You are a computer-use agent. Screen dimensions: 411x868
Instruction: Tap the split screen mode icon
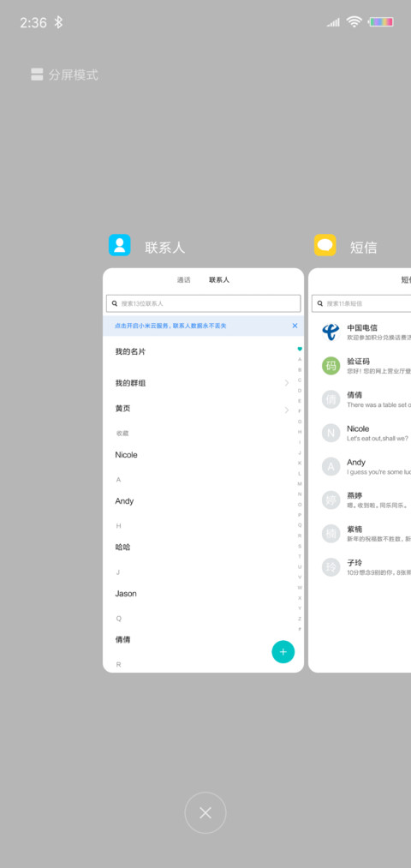[37, 75]
